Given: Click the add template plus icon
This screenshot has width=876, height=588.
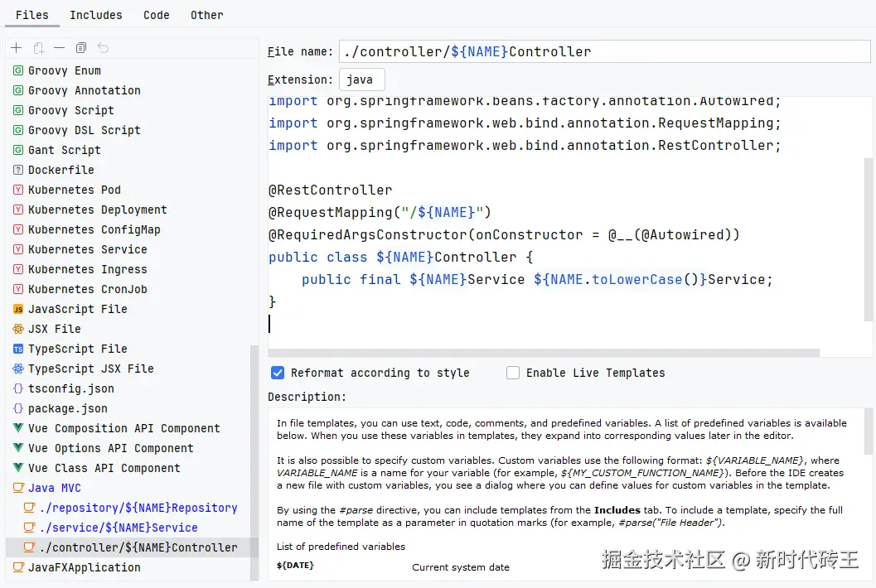Looking at the screenshot, I should [x=17, y=48].
